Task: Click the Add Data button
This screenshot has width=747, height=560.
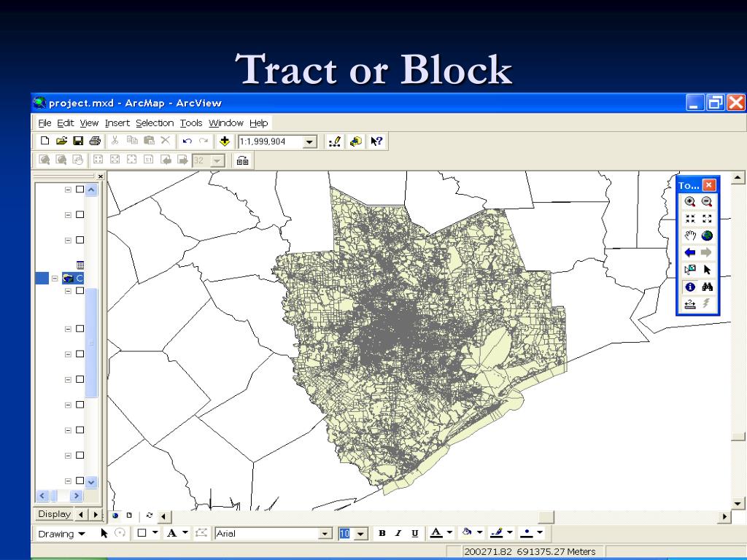Action: tap(225, 141)
